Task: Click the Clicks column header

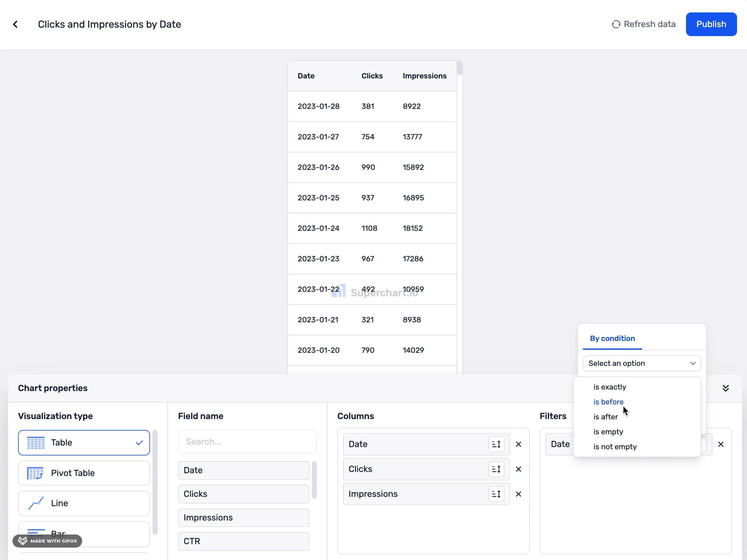Action: pyautogui.click(x=372, y=76)
